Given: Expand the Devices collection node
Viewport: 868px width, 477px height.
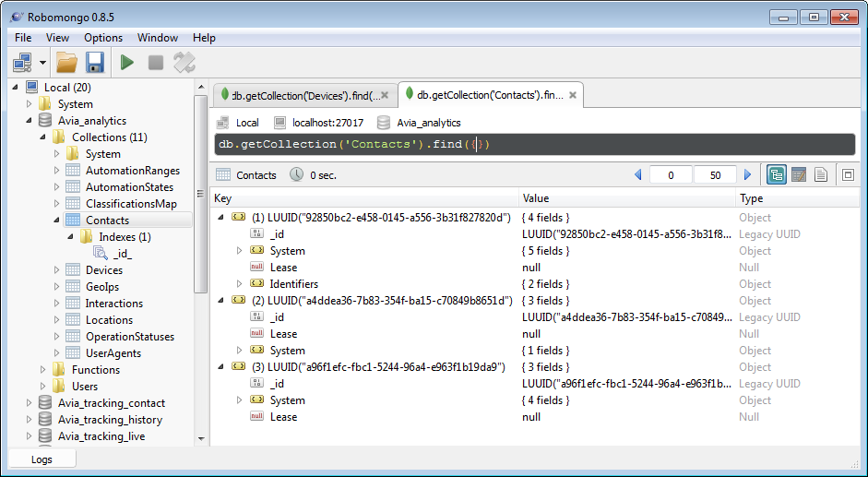Looking at the screenshot, I should pyautogui.click(x=56, y=270).
